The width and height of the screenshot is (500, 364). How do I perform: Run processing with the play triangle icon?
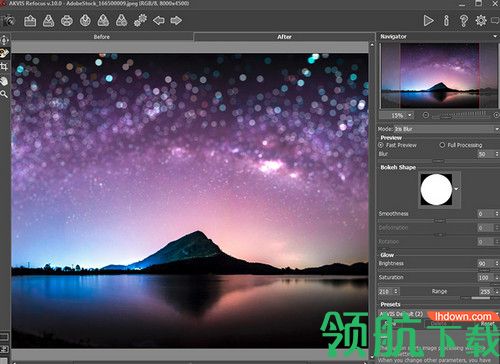(428, 21)
